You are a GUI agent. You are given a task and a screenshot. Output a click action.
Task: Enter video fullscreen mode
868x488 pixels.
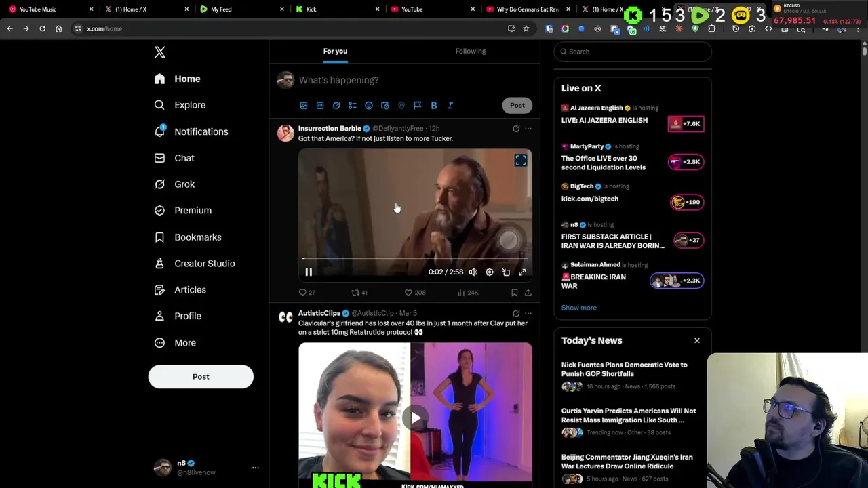click(522, 272)
